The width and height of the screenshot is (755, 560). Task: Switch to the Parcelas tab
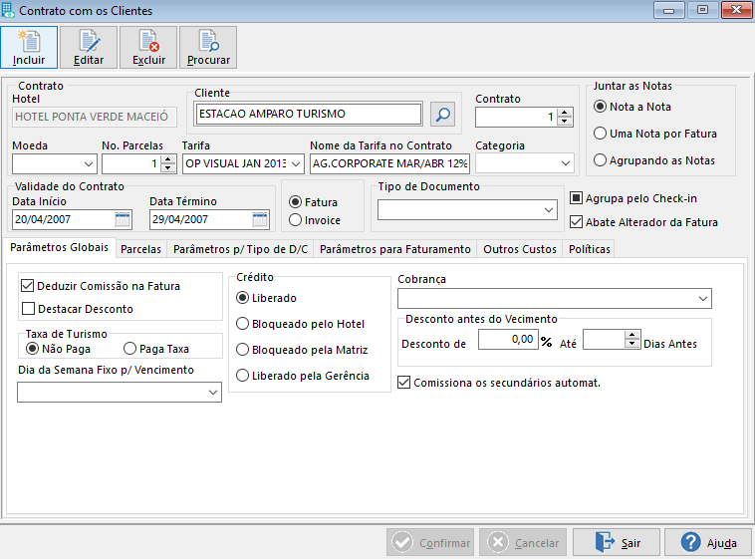click(141, 249)
